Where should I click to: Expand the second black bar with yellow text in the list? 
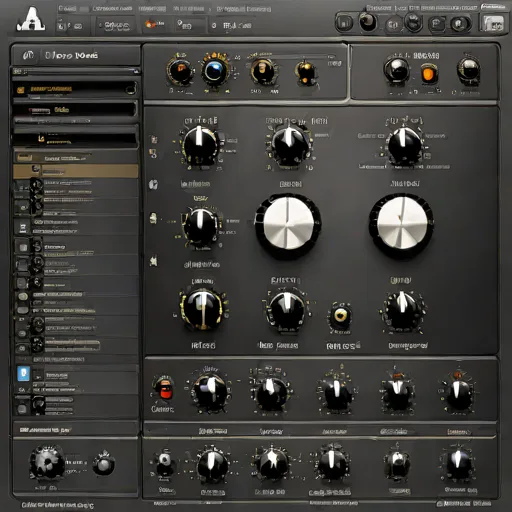75,110
